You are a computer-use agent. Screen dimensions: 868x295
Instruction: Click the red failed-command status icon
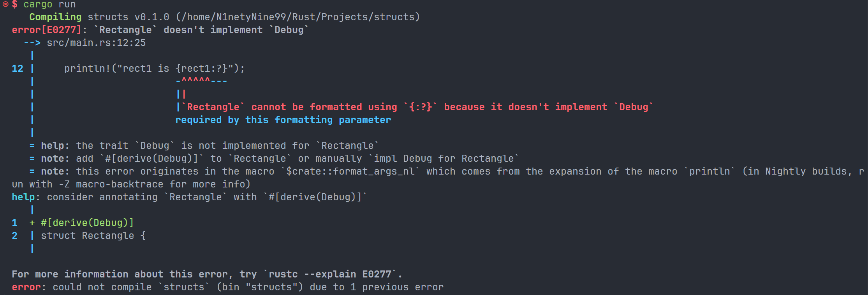click(5, 4)
